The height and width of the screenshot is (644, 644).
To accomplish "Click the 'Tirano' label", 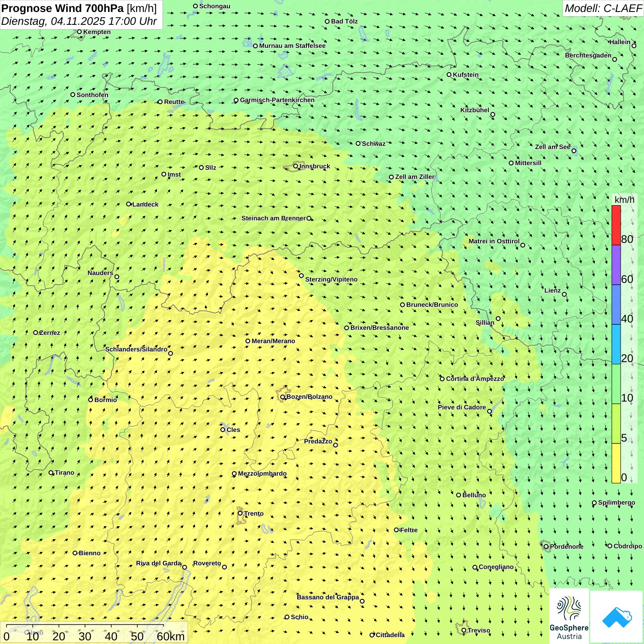I will pos(64,472).
